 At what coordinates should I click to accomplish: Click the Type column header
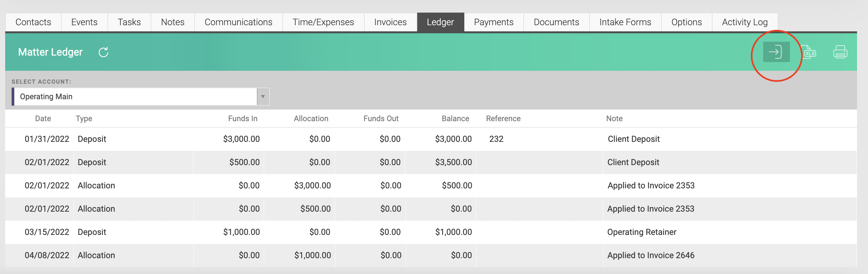tap(84, 119)
